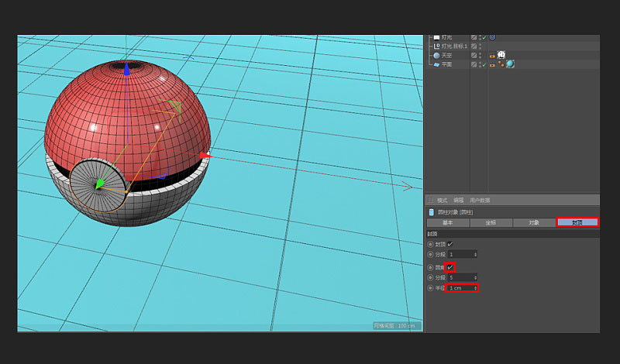Open the 模式 mode menu
This screenshot has width=620, height=364.
tap(443, 200)
